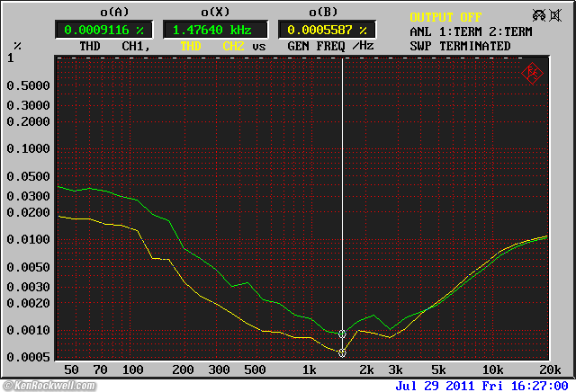Toggle the OUTPUT OFF status
This screenshot has width=576, height=392.
click(x=445, y=17)
